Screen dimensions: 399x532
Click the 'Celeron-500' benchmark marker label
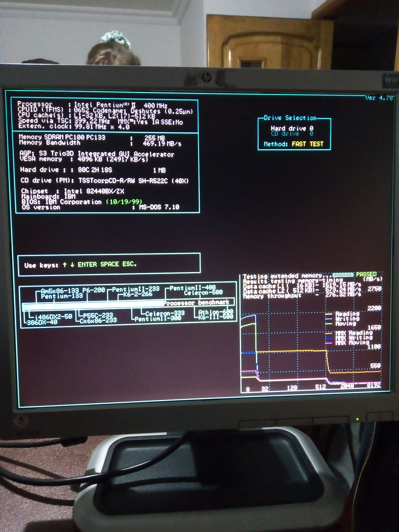(203, 293)
